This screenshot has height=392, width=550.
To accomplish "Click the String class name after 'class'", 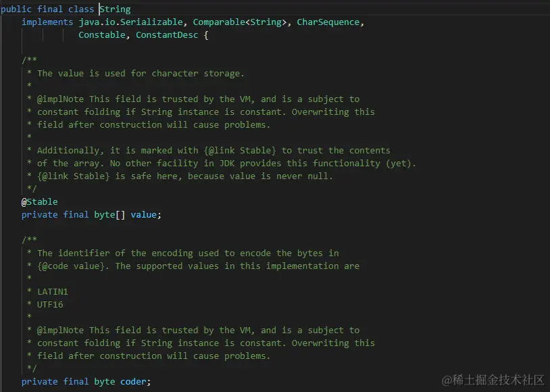I will tap(116, 9).
